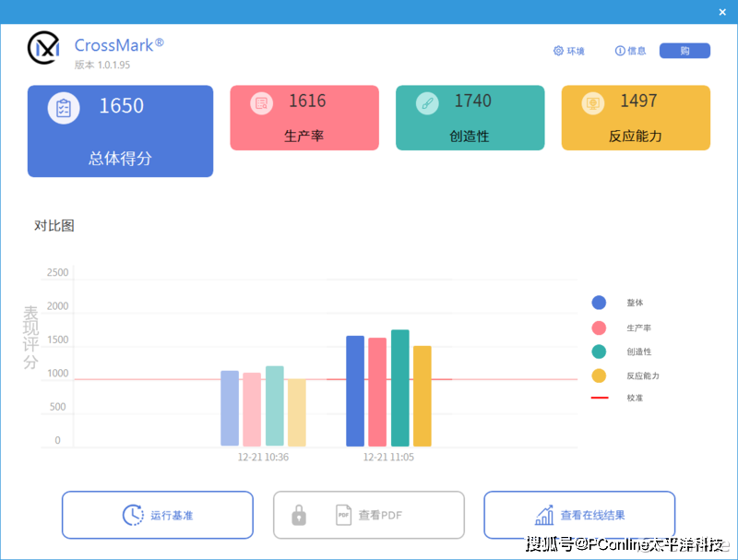
Task: Click the pink 生产率 legend dot
Action: (x=599, y=328)
